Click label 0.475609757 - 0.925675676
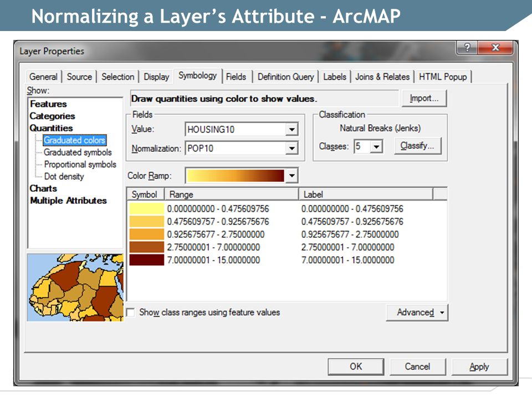Image resolution: width=532 pixels, height=399 pixels. (352, 222)
